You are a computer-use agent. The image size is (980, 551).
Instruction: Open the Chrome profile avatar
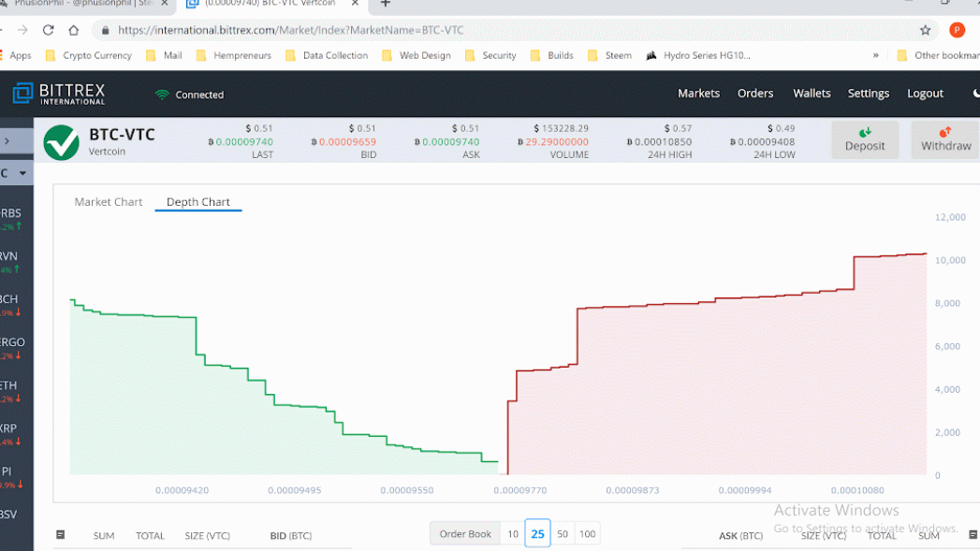pos(957,30)
